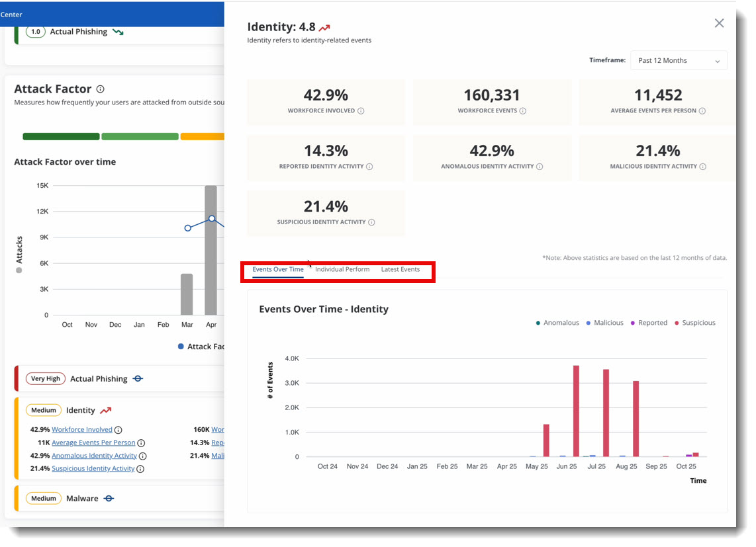Viewport: 756px width, 547px height.
Task: Expand the Medium Malware row
Action: (82, 498)
